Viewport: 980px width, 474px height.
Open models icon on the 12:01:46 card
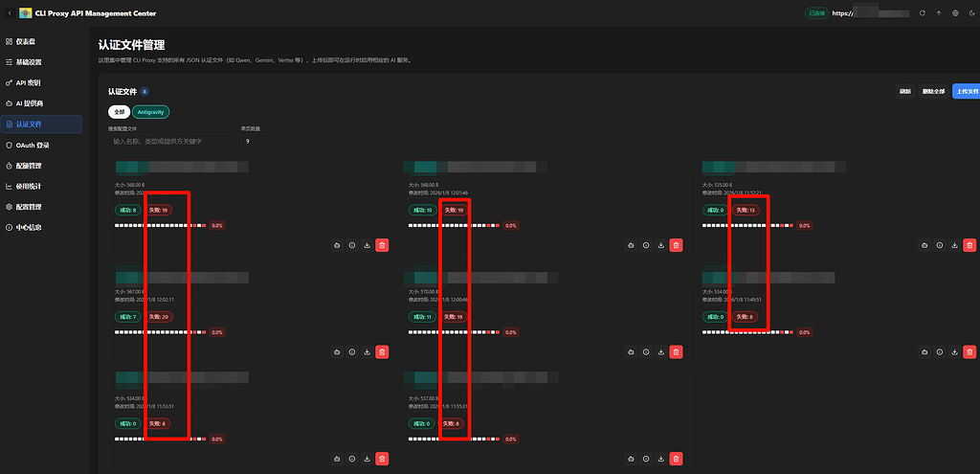click(x=632, y=246)
